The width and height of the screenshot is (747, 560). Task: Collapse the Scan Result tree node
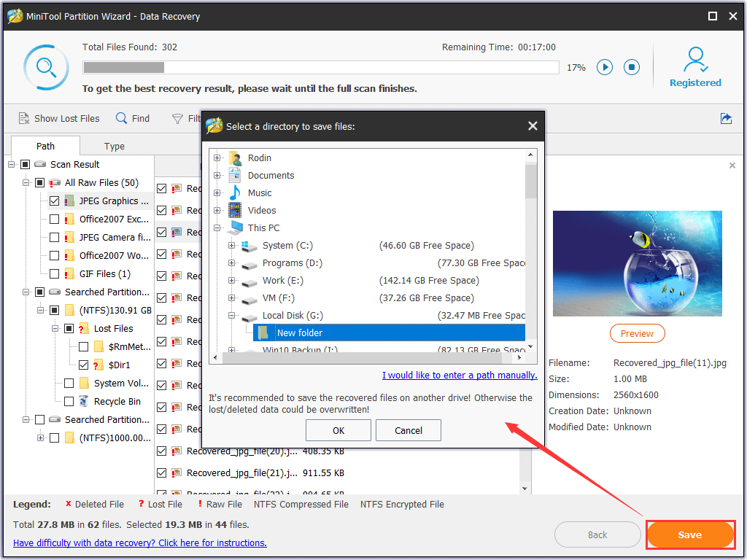pos(12,164)
